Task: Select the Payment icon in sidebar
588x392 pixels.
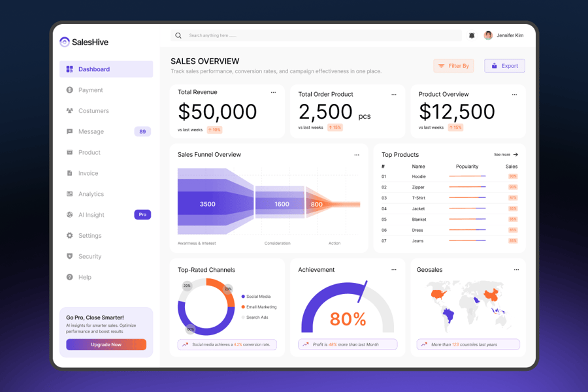Action: point(70,90)
